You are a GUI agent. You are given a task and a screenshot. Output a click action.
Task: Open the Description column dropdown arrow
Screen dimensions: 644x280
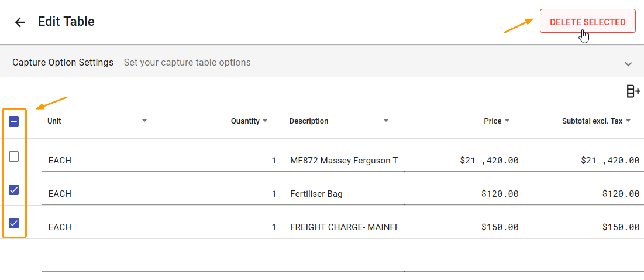386,121
